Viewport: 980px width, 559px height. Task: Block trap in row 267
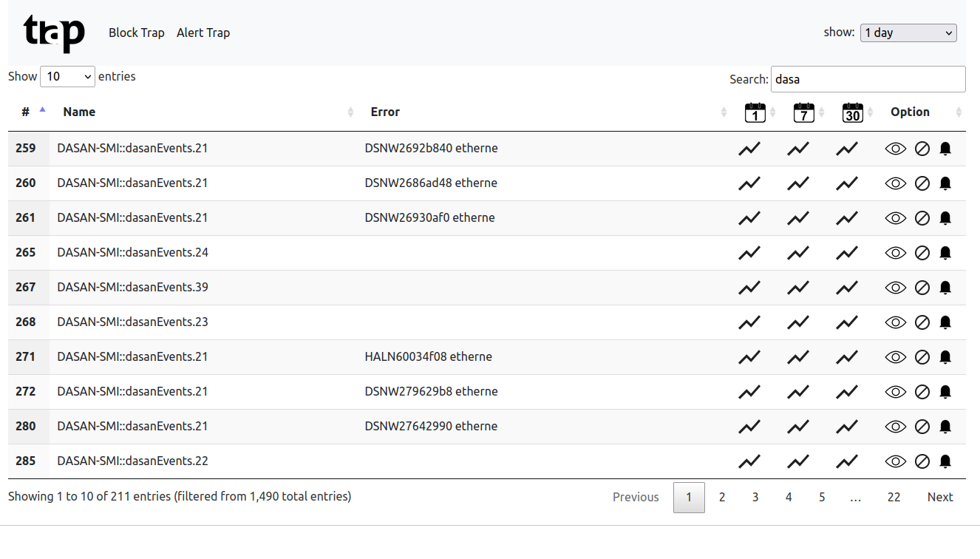pyautogui.click(x=922, y=288)
